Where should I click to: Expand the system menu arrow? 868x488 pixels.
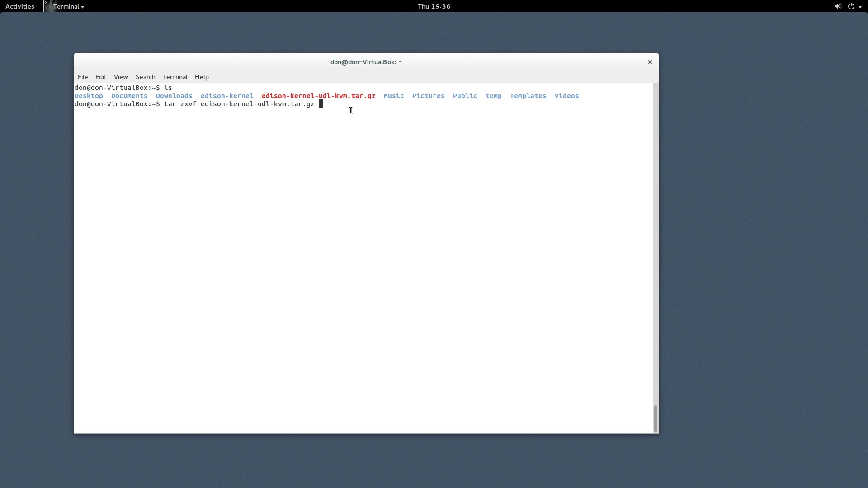point(860,7)
